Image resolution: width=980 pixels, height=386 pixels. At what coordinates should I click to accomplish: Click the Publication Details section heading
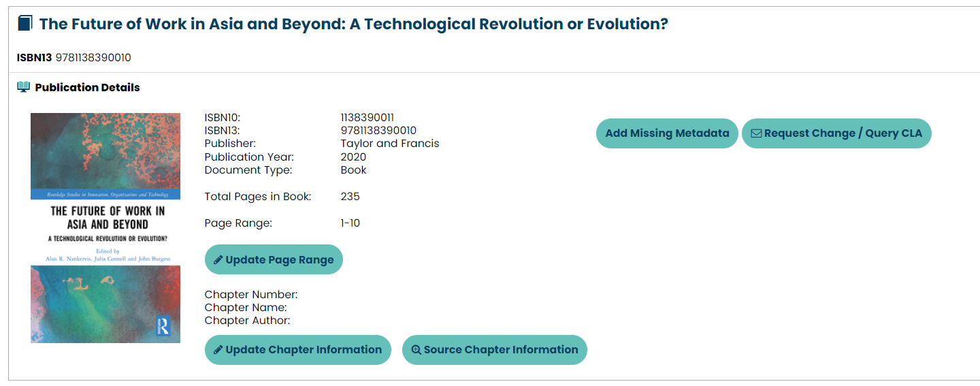point(87,87)
